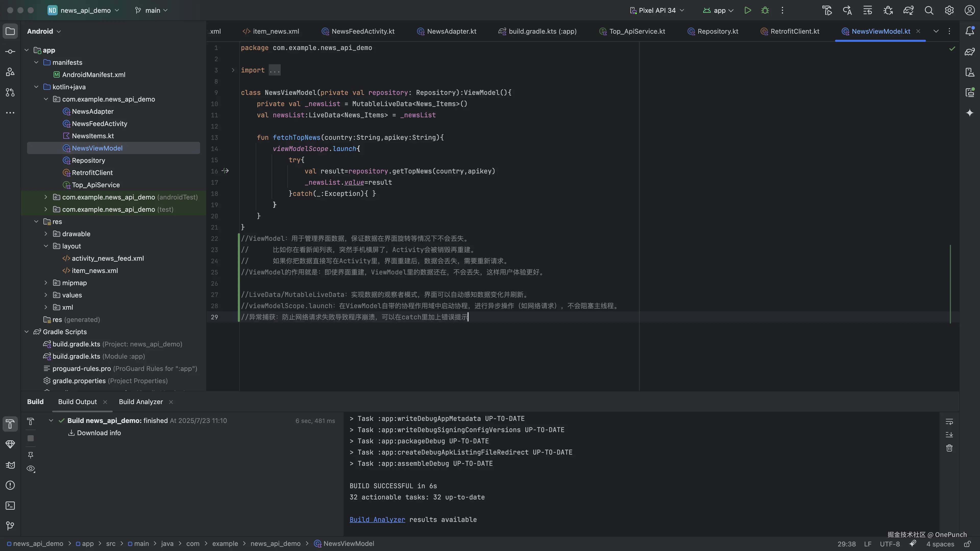Open the Logcat tool window
Viewport: 980px width, 551px height.
pos(10,465)
